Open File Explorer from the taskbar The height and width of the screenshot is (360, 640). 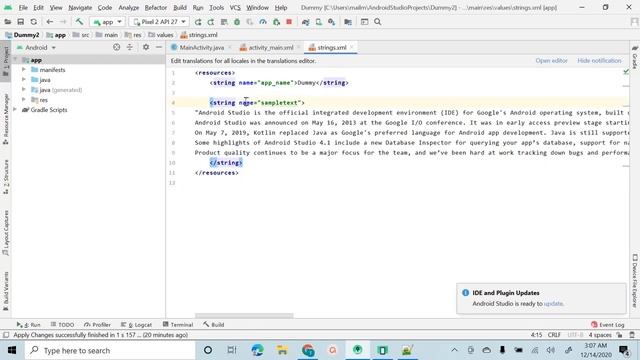(x=282, y=350)
